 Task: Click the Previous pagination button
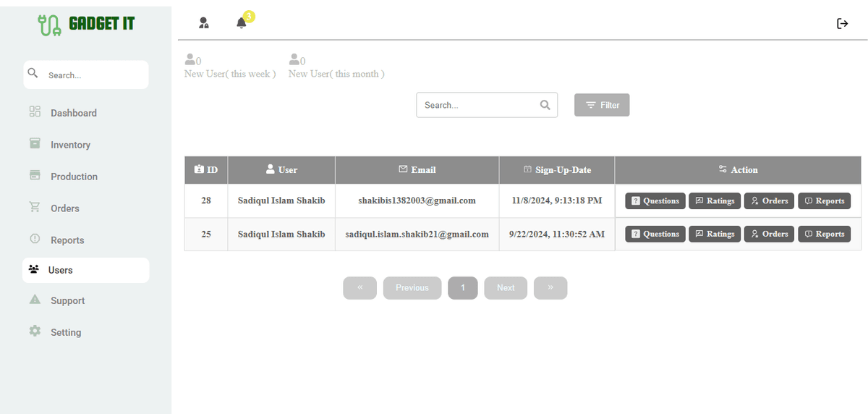click(x=412, y=287)
